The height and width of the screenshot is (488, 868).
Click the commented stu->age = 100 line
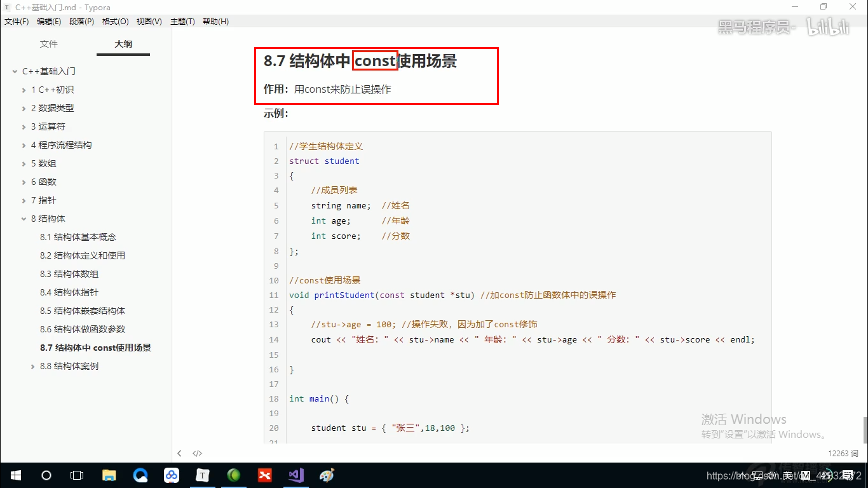tap(424, 324)
